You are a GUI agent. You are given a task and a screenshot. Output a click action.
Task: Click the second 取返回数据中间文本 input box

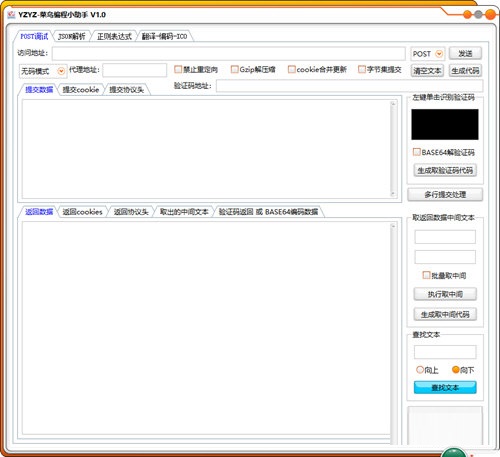click(x=445, y=257)
